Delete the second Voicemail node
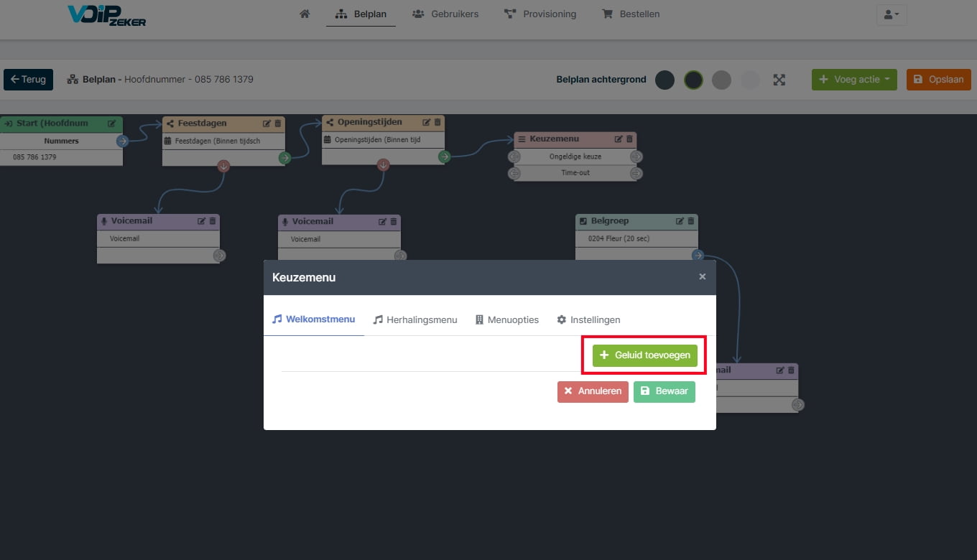The width and height of the screenshot is (977, 560). tap(394, 222)
